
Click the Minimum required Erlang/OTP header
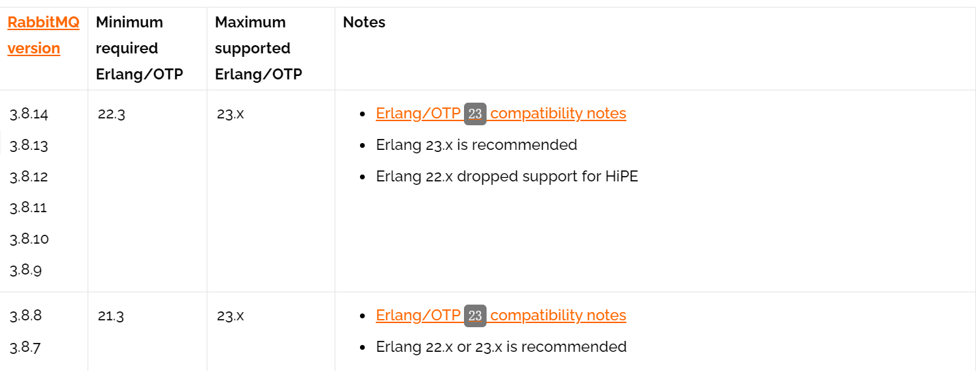point(140,48)
